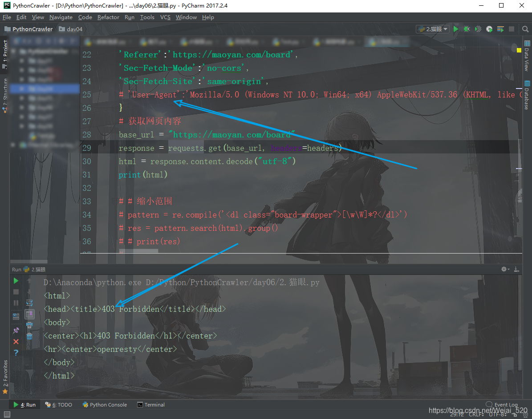532x419 pixels.
Task: Open the Hector inspector icon in status bar
Action: pos(525,414)
